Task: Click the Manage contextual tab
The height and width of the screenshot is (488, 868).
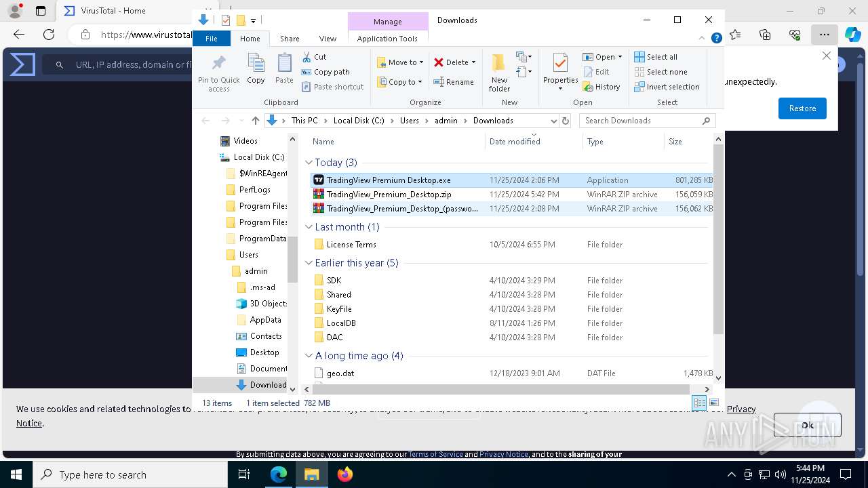Action: pyautogui.click(x=388, y=22)
